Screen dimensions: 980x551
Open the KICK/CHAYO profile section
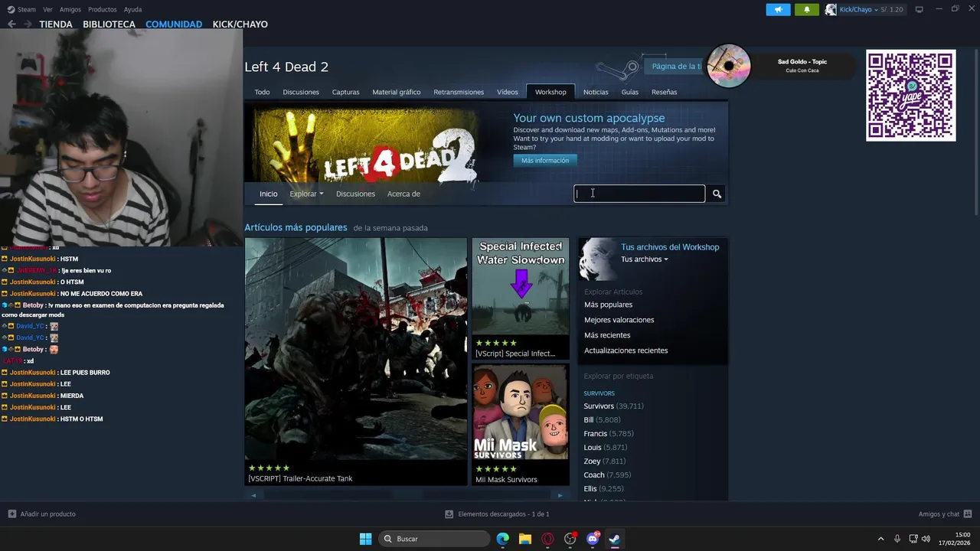point(240,24)
